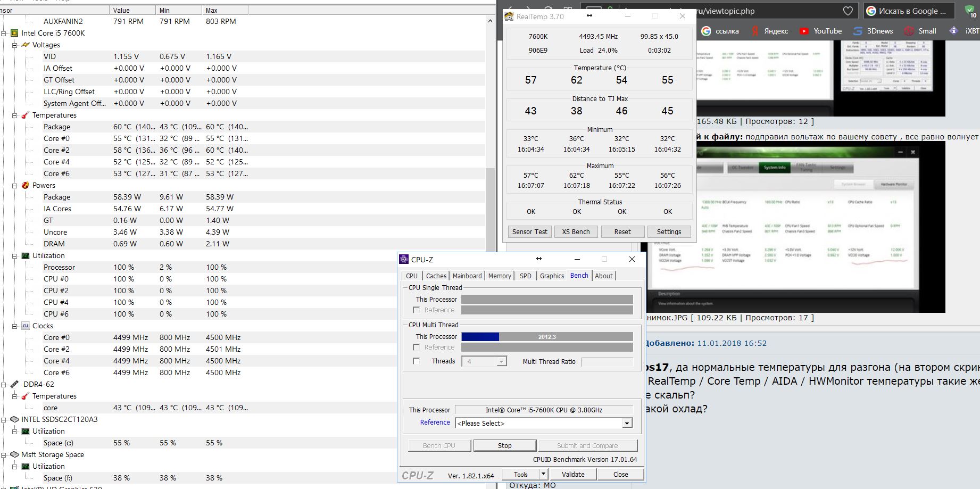Click the Utilization icon under Msft Storage Space
The height and width of the screenshot is (489, 980).
coord(25,466)
